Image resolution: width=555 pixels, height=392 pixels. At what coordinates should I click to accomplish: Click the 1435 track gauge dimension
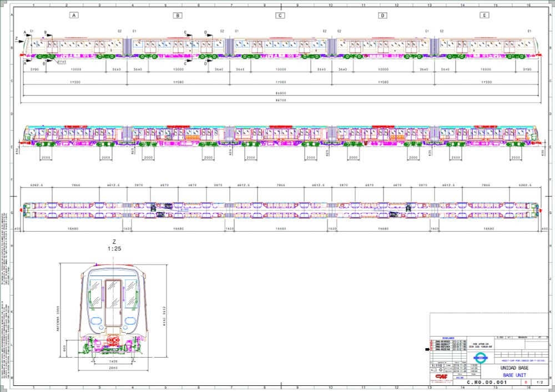113,362
